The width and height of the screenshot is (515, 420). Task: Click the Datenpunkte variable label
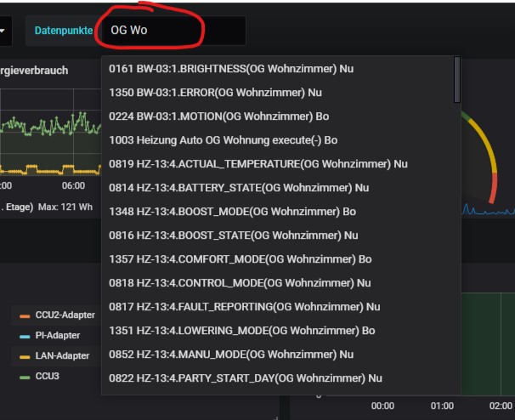[x=64, y=31]
